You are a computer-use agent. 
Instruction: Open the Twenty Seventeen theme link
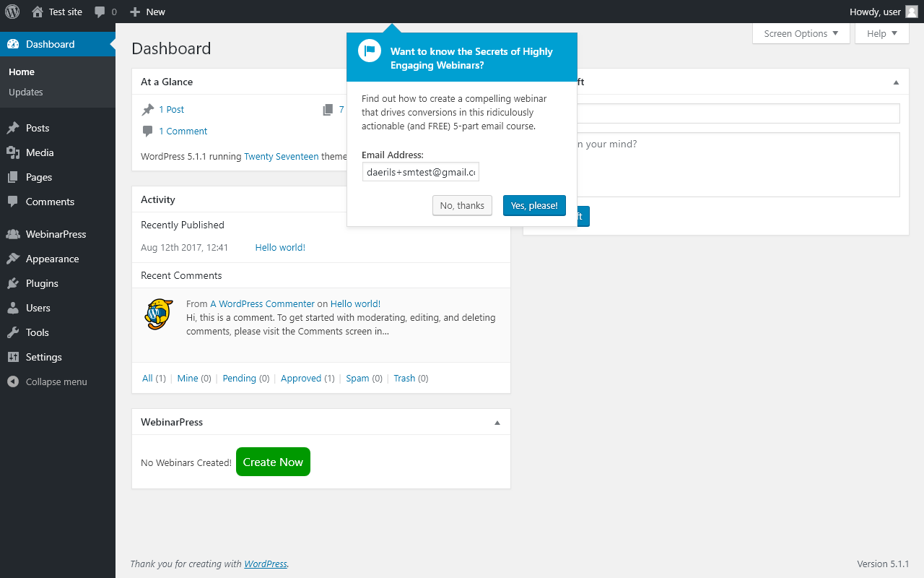[x=282, y=156]
